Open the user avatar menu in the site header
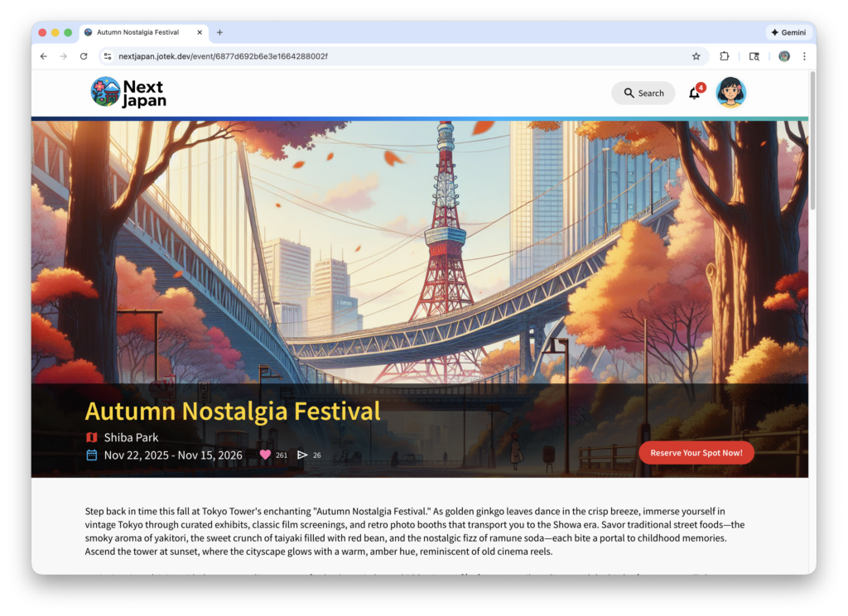This screenshot has height=616, width=848. [730, 93]
